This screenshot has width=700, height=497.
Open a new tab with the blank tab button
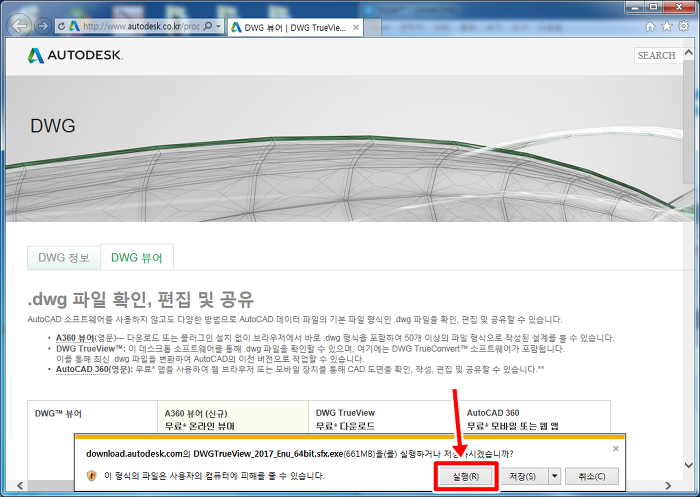373,28
